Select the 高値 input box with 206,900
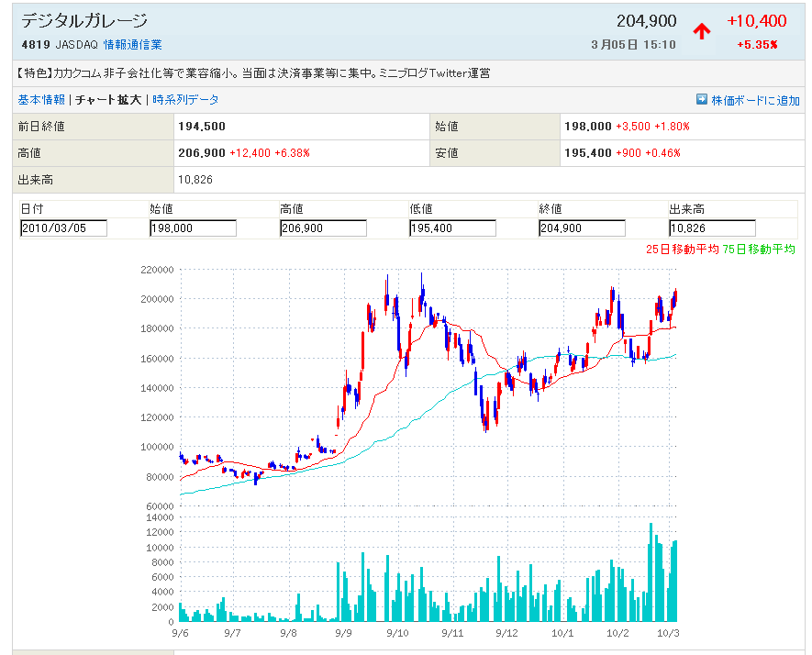 click(323, 228)
